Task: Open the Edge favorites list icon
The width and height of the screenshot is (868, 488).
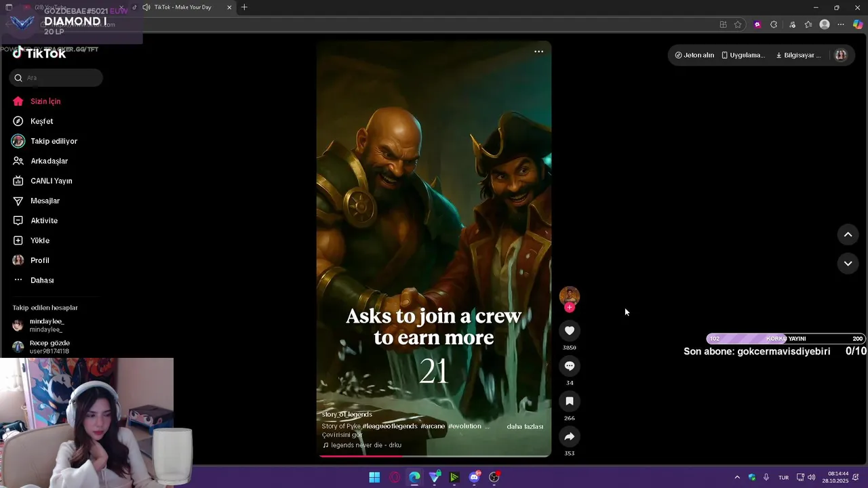Action: click(808, 24)
